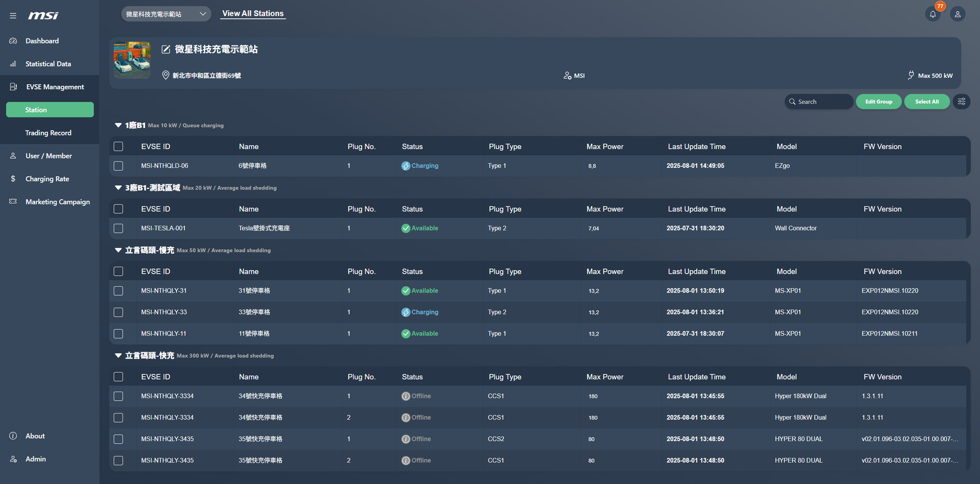The height and width of the screenshot is (484, 980).
Task: Collapse the 1廠B1 group
Action: [x=118, y=125]
